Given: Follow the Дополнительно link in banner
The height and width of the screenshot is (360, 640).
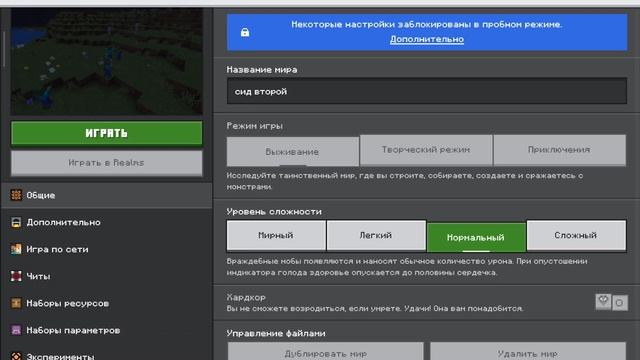Looking at the screenshot, I should tap(427, 39).
